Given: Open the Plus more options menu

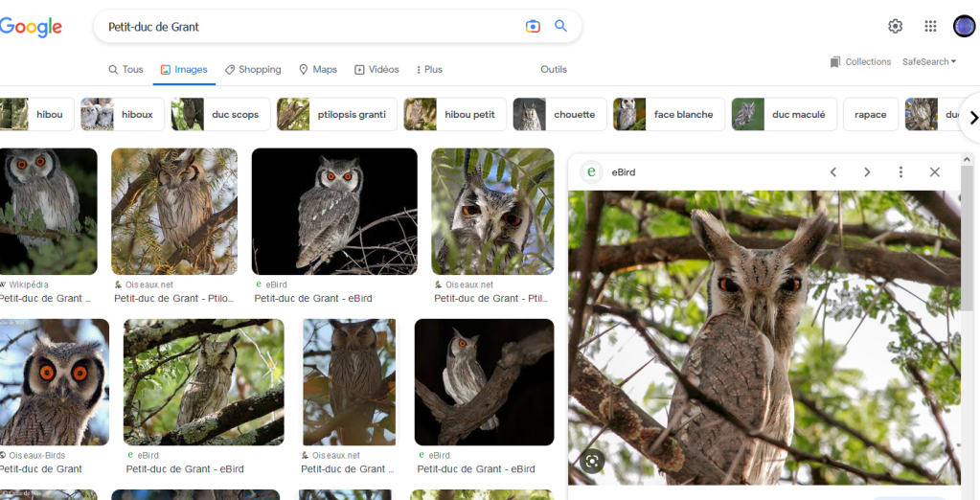Looking at the screenshot, I should coord(428,70).
